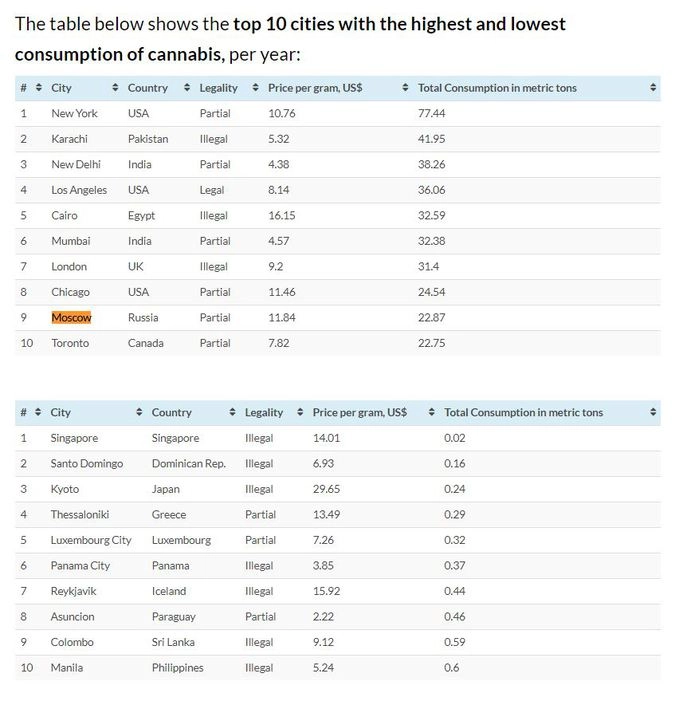Click the highlighted Moscow cell
Screen dimensions: 675x701
[71, 317]
